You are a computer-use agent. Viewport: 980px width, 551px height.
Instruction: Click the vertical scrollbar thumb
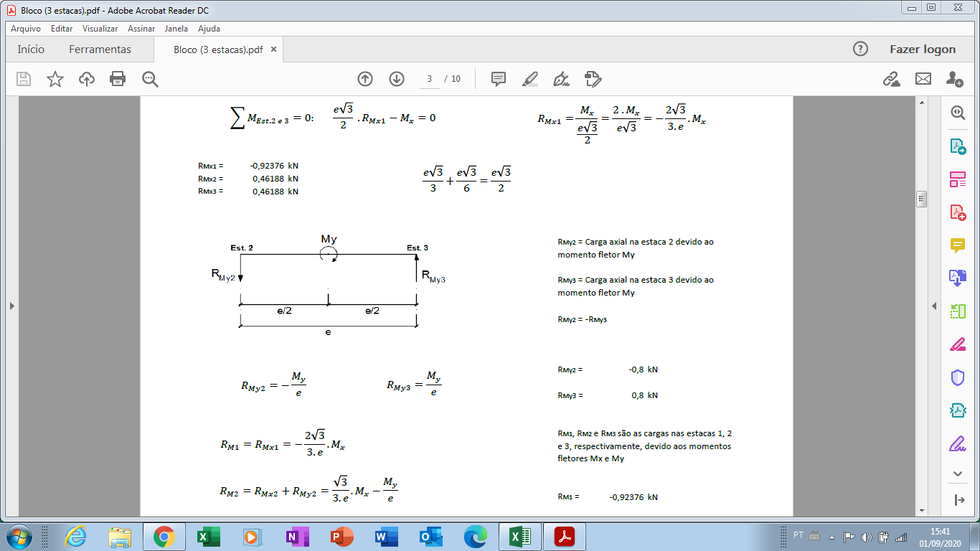(x=922, y=199)
